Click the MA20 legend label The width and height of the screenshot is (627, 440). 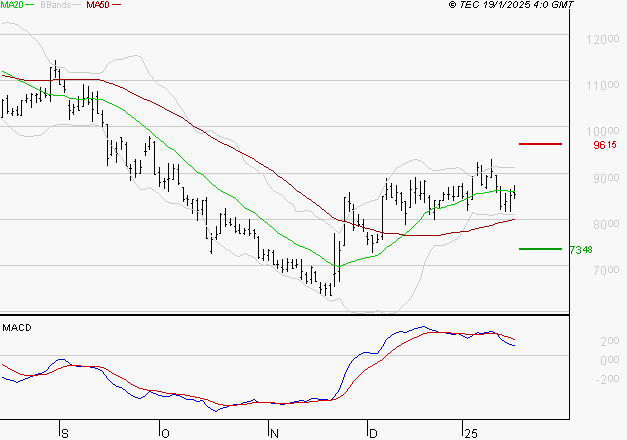coord(13,6)
